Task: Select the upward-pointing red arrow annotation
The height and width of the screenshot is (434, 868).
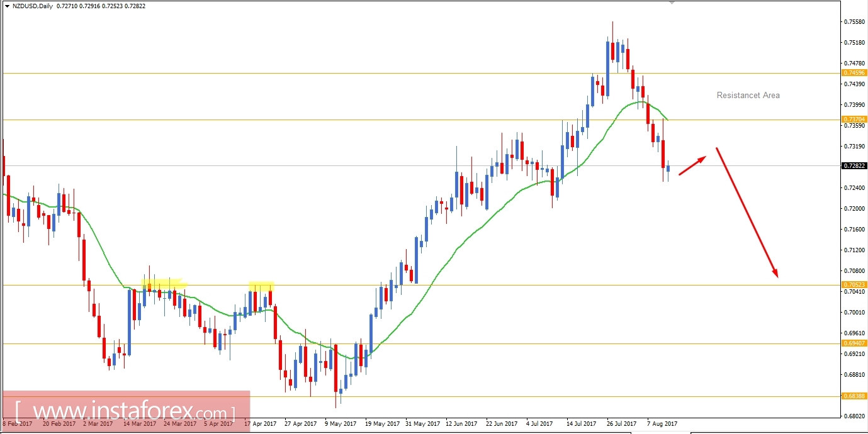Action: (x=691, y=165)
